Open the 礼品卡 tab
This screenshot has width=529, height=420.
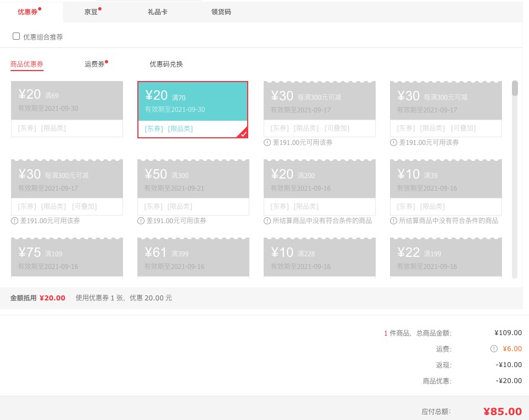pos(157,12)
